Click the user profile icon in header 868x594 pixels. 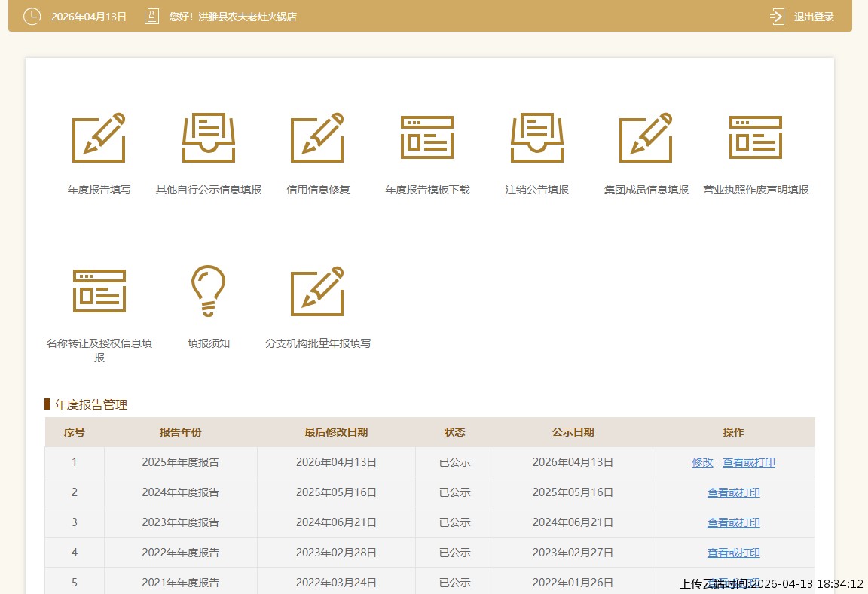pos(152,16)
